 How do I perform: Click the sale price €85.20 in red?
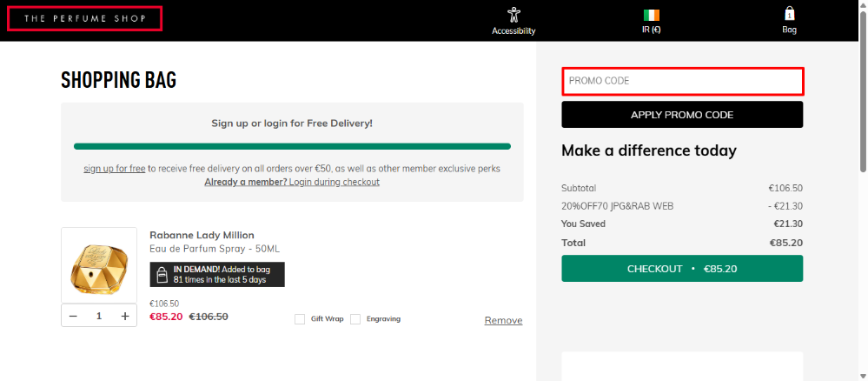pos(166,317)
